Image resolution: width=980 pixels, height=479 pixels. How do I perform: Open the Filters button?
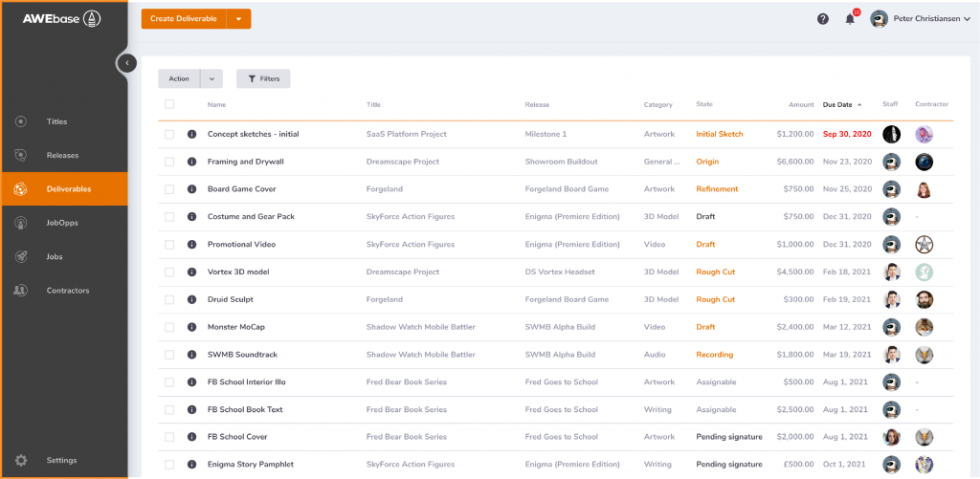[x=263, y=79]
